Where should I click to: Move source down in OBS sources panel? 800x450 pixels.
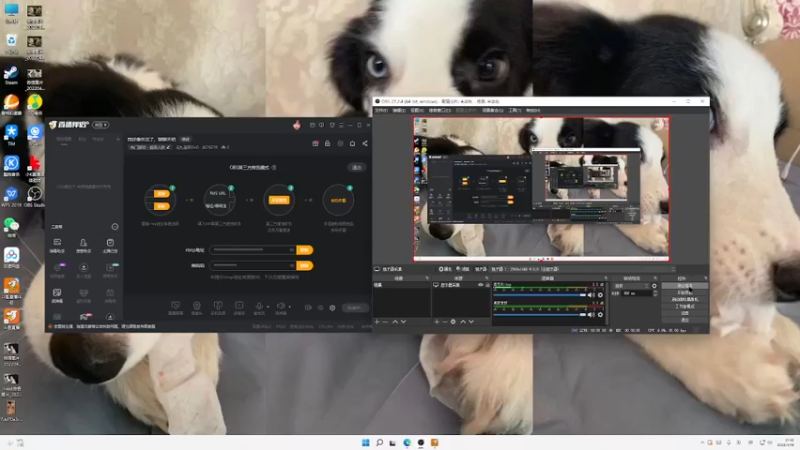(471, 322)
